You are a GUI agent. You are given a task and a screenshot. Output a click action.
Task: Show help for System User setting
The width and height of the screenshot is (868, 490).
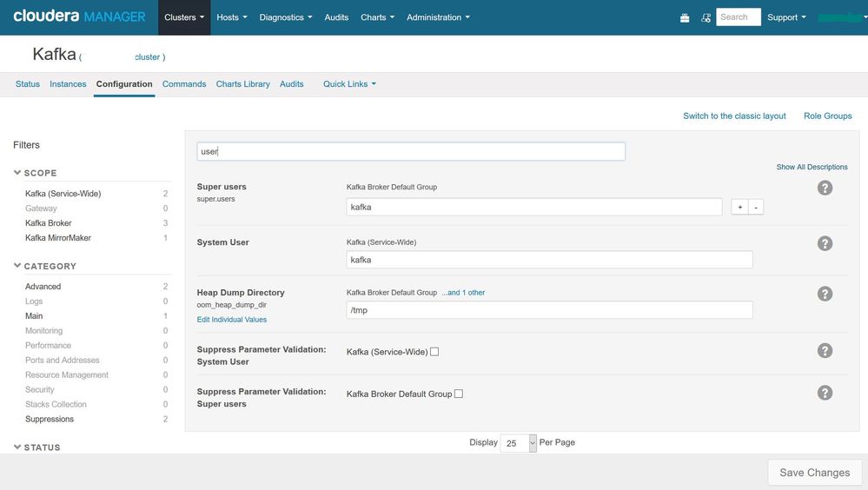pos(825,243)
